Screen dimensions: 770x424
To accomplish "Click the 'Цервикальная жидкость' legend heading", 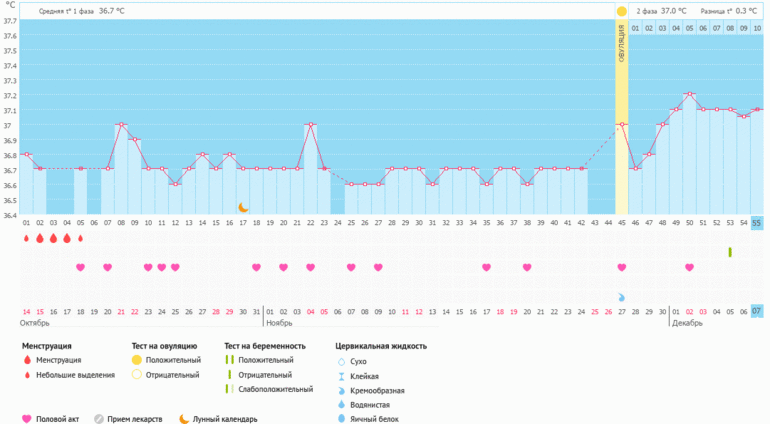I will click(381, 346).
